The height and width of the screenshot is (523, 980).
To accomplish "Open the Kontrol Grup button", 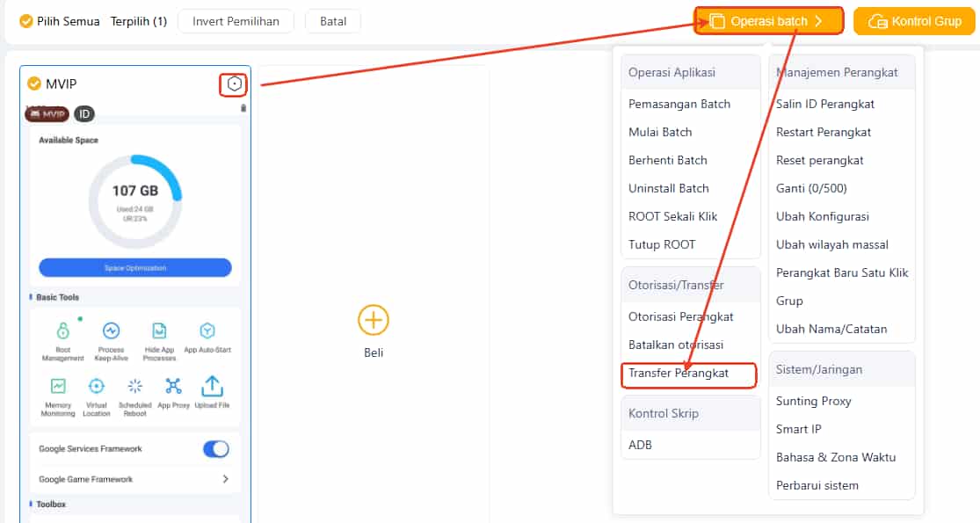I will (914, 21).
